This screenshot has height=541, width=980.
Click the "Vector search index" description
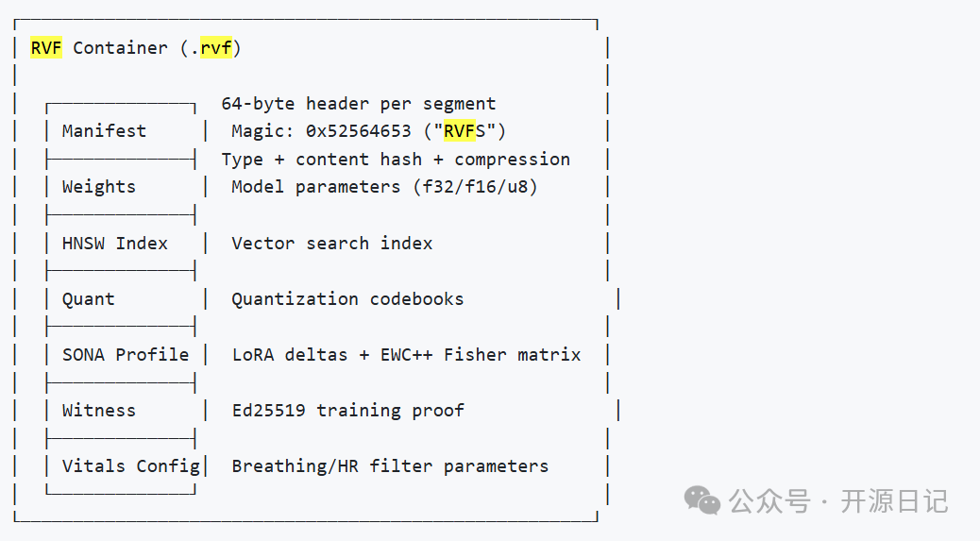coord(331,243)
